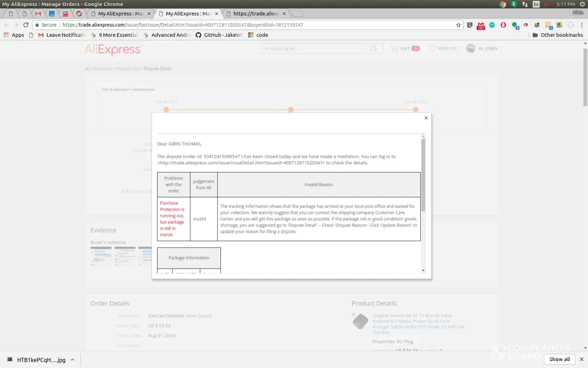This screenshot has width=588, height=368.
Task: Open Wish List heart icon
Action: click(x=432, y=48)
